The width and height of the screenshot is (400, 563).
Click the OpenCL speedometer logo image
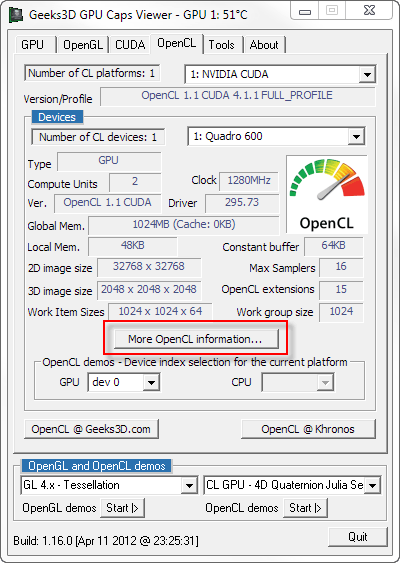(327, 194)
